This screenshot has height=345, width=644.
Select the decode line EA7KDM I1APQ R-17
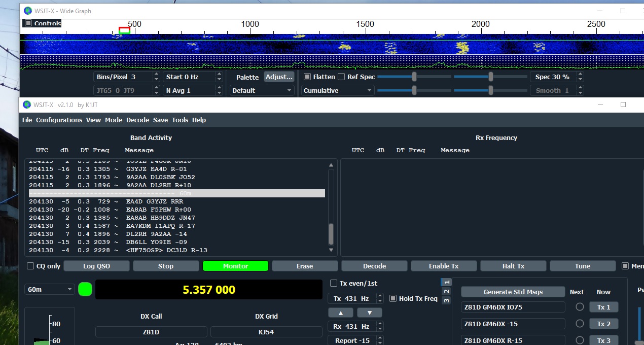point(177,226)
